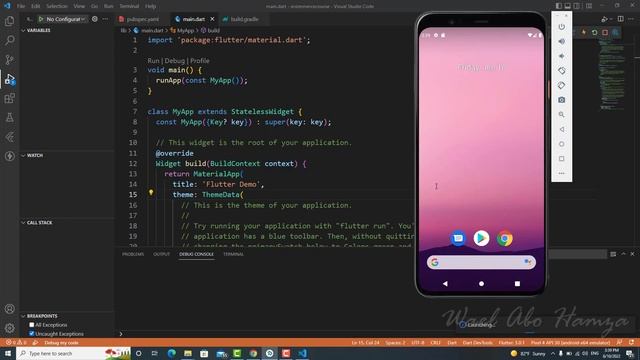This screenshot has width=640, height=360.
Task: Click Dart DevTools in status bar
Action: (478, 343)
